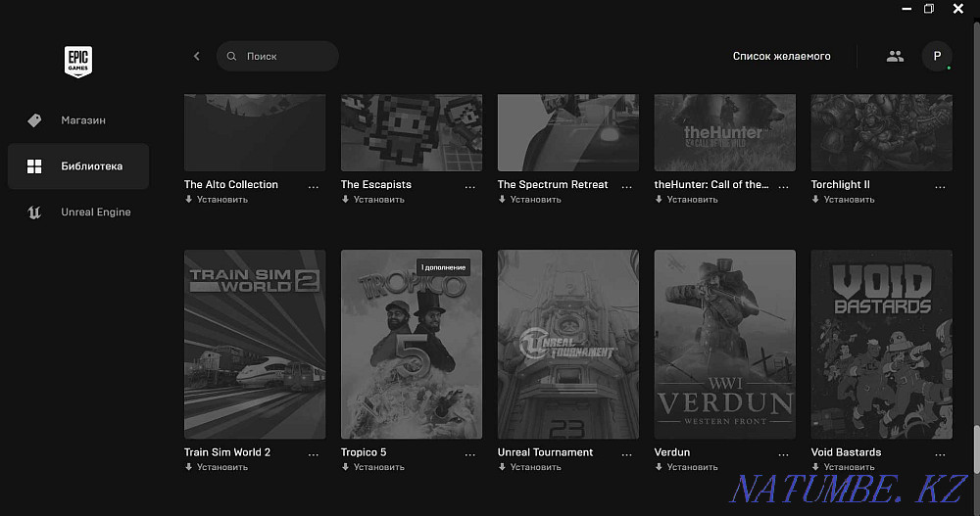Open the more options for The Spectrum Retreat
The width and height of the screenshot is (980, 516).
click(627, 185)
